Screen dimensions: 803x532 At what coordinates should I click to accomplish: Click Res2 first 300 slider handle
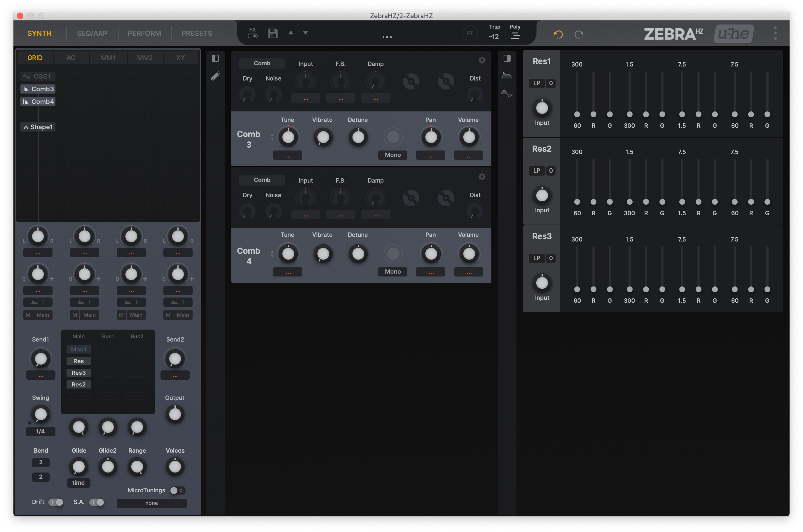click(630, 202)
